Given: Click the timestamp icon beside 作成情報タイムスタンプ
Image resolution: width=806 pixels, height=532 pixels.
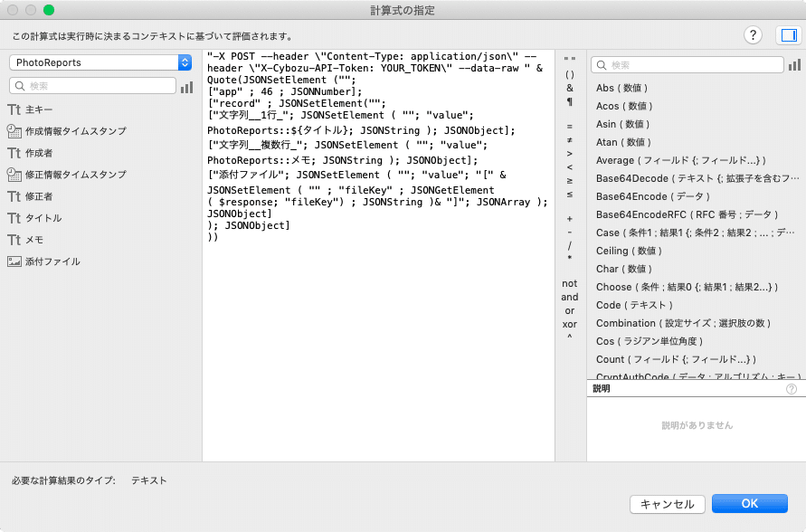Looking at the screenshot, I should (x=14, y=131).
